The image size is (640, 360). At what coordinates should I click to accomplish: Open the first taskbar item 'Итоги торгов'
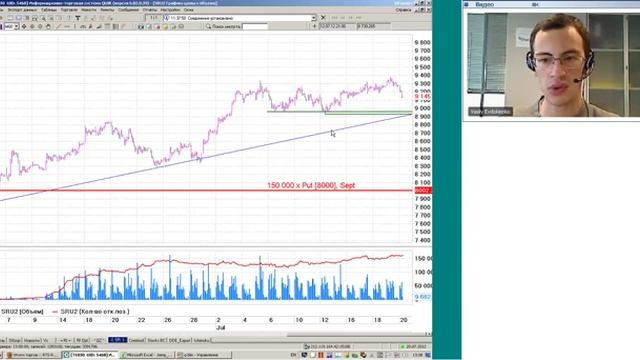pos(33,355)
